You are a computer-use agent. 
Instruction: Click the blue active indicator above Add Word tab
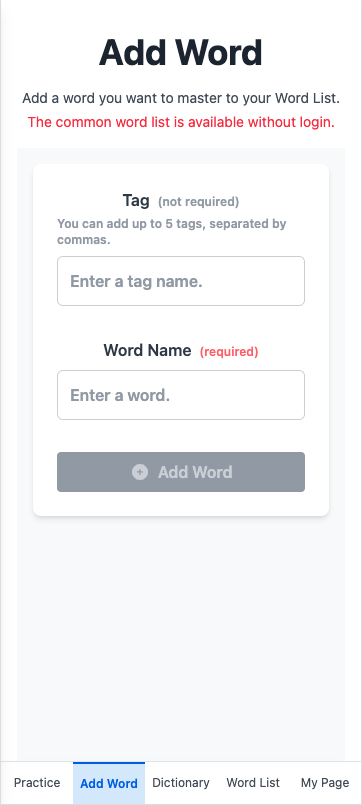coord(109,762)
